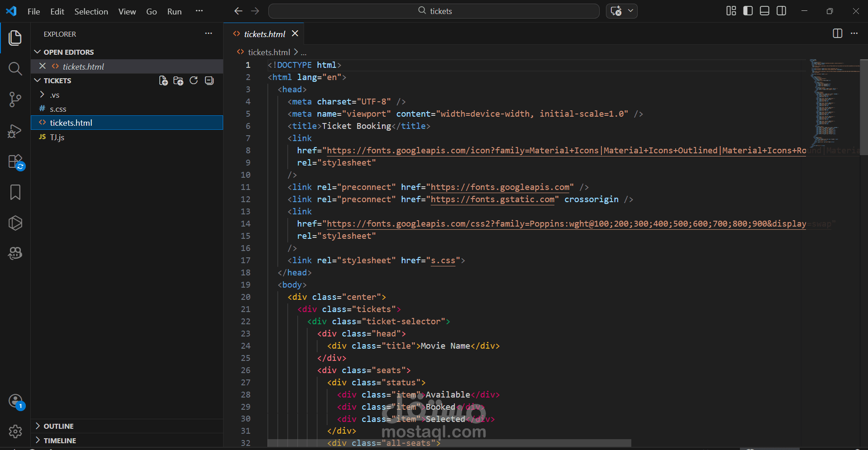
Task: Expand the .vs folder
Action: coord(54,95)
